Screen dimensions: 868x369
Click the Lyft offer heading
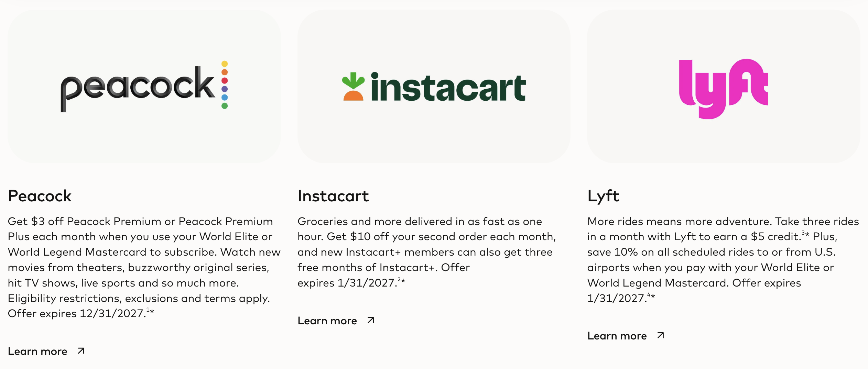point(603,196)
